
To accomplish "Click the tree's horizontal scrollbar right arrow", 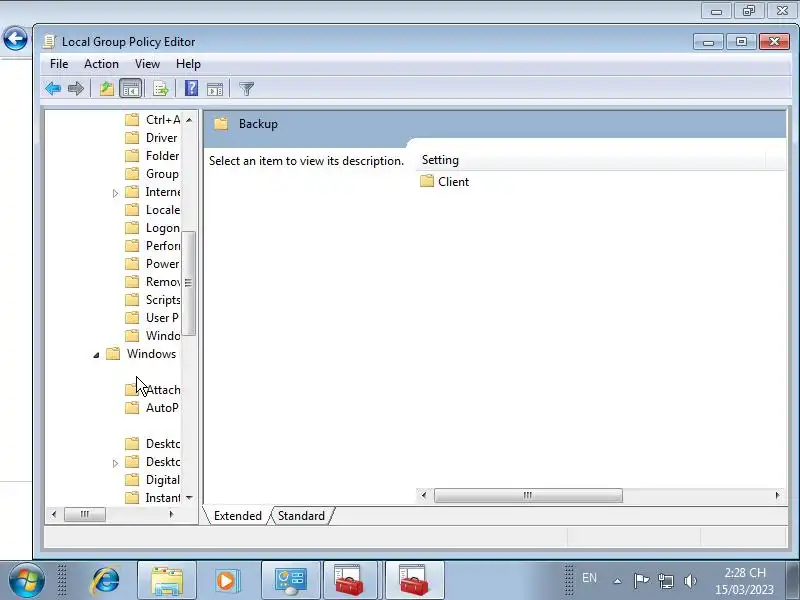I will click(171, 514).
